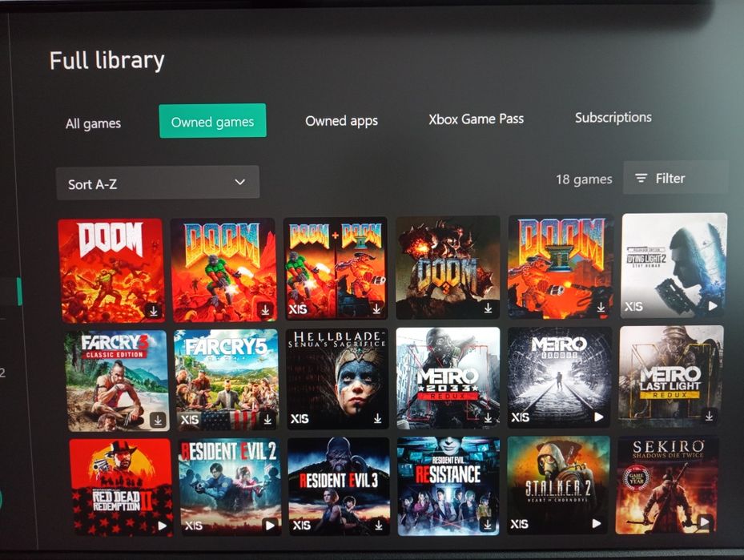Open the Sort A-Z dropdown
The height and width of the screenshot is (560, 744).
pos(158,183)
